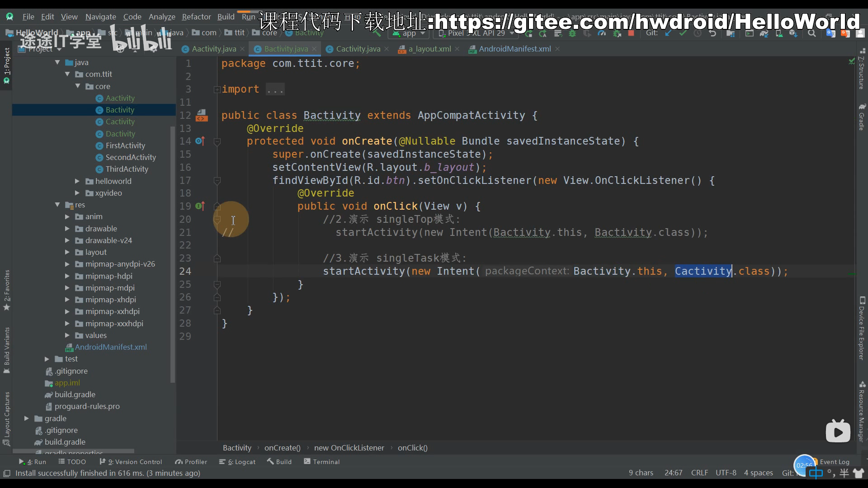Click the project tree vertical scrollbar
The height and width of the screenshot is (488, 868).
172,254
